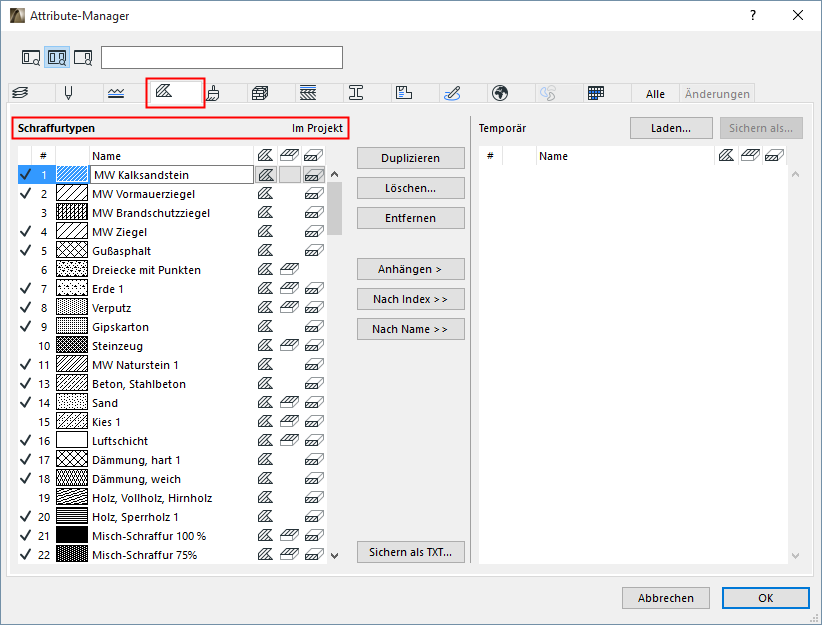Sort Temporär list by cover fill icon

[750, 155]
